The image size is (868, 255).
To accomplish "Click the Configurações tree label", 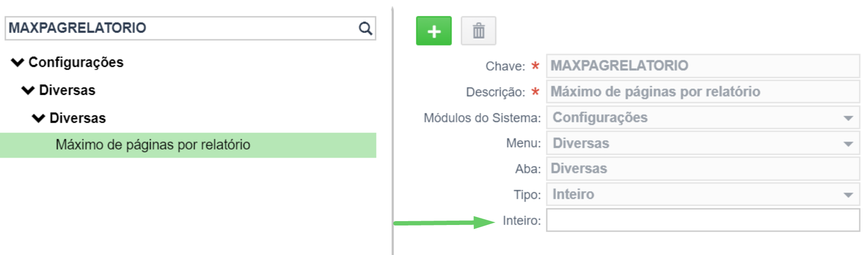I will coord(76,62).
